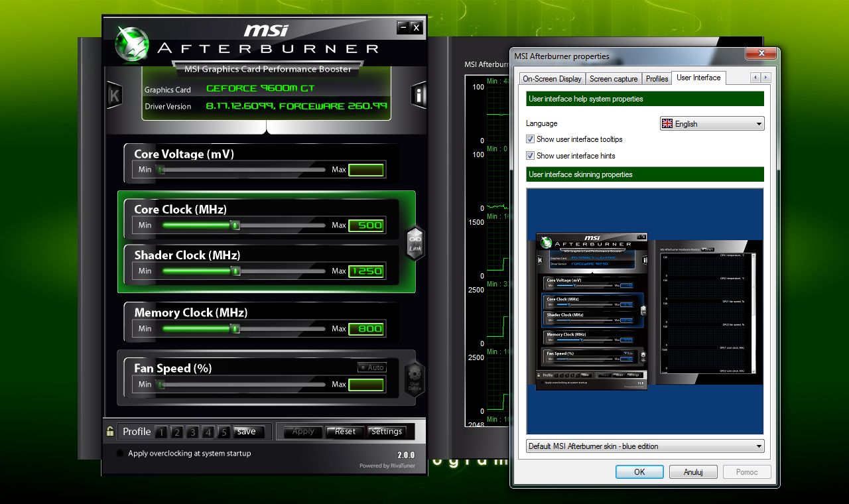Toggle Apply overclocking at system startup

[120, 454]
